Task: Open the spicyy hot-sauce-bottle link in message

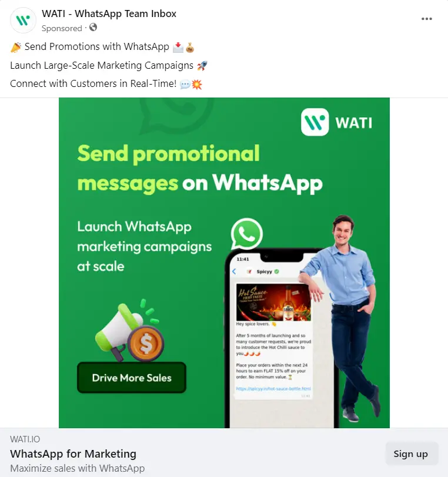Action: point(273,388)
